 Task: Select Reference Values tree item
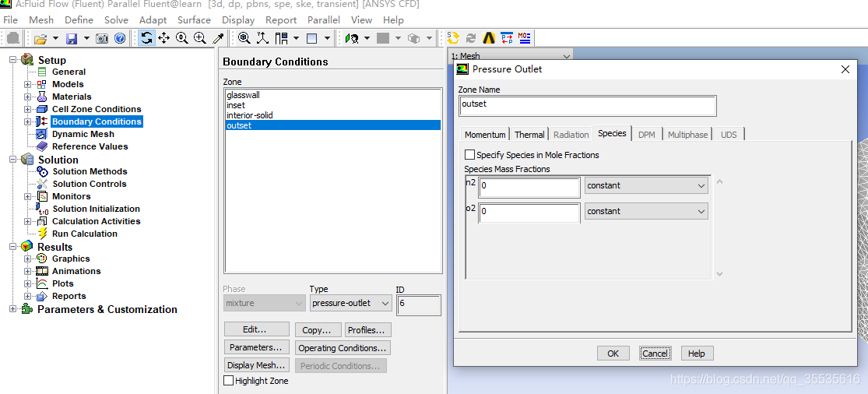90,146
